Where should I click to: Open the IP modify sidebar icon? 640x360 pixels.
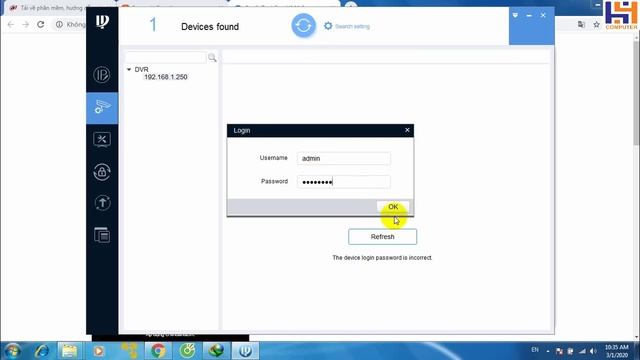102,75
